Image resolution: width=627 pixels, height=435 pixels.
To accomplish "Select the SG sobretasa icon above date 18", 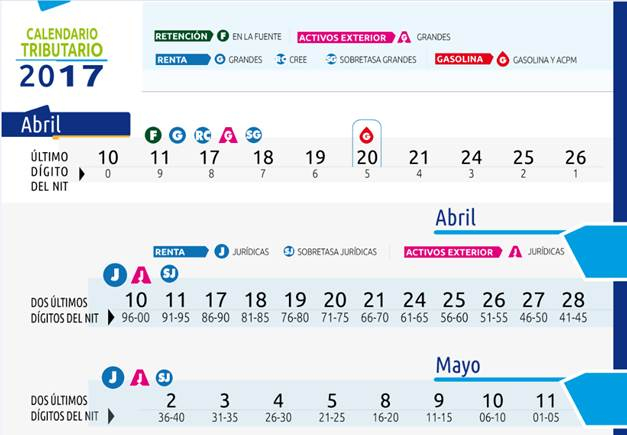I will [254, 135].
